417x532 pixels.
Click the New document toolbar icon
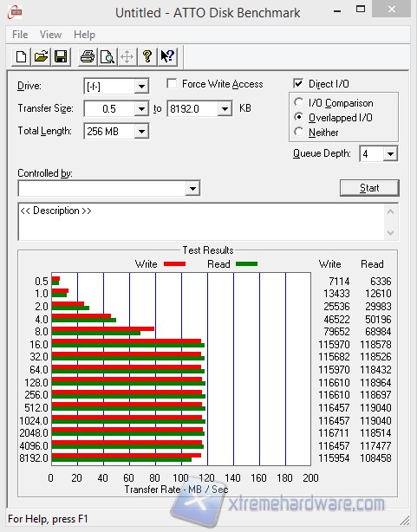(x=21, y=56)
